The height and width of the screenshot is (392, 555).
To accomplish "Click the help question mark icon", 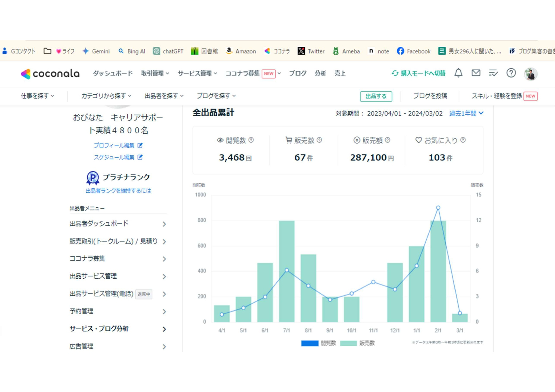I will click(511, 73).
